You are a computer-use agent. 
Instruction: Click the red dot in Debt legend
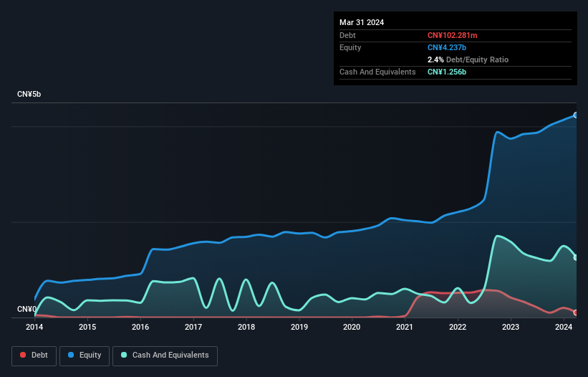click(23, 355)
